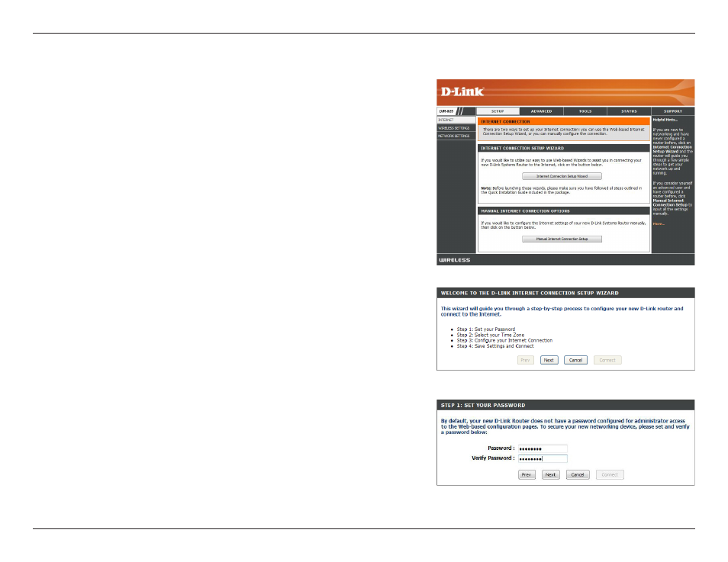Click 'Step 4: Save Settings and Connect' item
This screenshot has width=728, height=562.
pos(495,346)
